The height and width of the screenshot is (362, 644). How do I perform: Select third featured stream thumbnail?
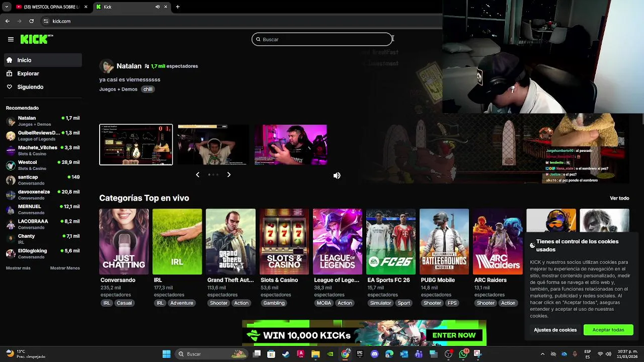click(291, 145)
